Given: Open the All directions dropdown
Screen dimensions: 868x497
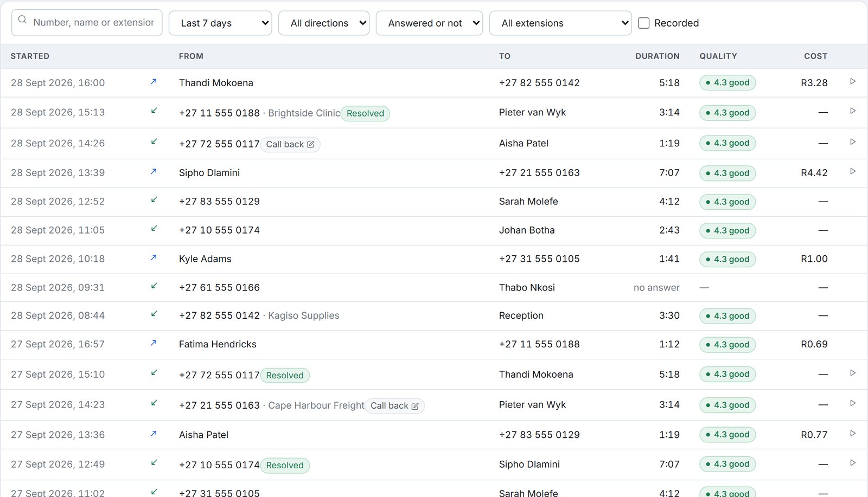Looking at the screenshot, I should [x=324, y=23].
